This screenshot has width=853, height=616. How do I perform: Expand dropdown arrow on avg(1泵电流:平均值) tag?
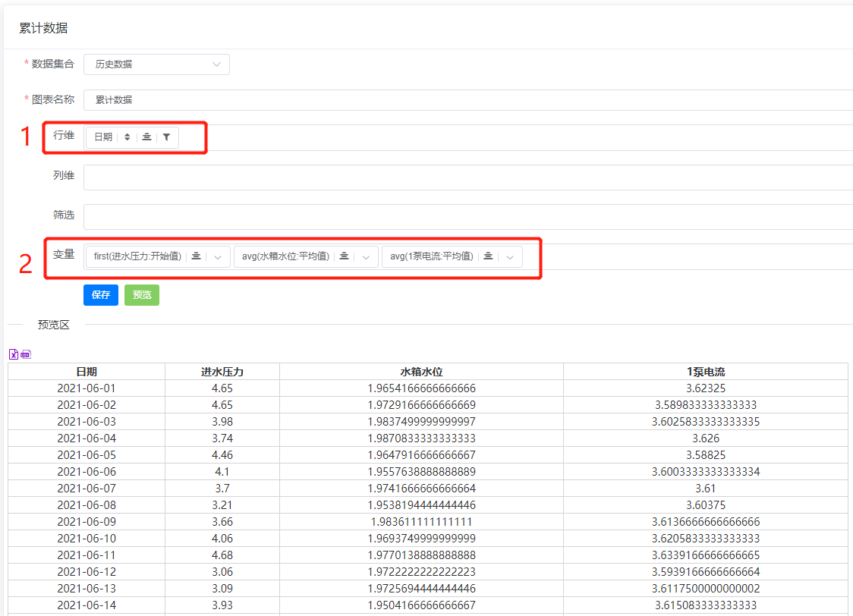[x=510, y=257]
